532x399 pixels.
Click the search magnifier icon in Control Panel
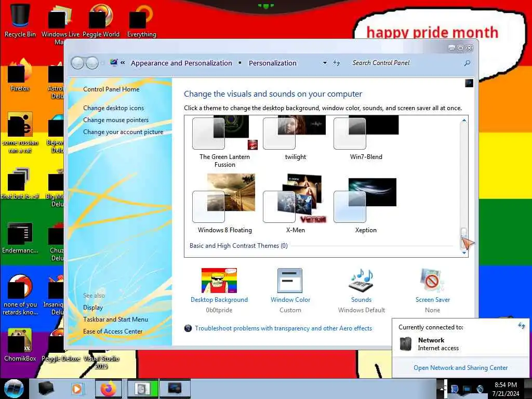click(x=467, y=63)
